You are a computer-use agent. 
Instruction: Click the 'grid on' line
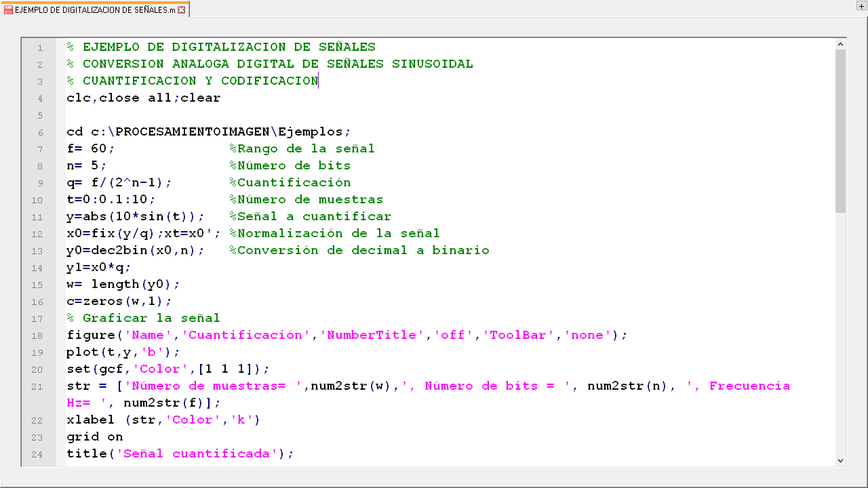(x=94, y=437)
